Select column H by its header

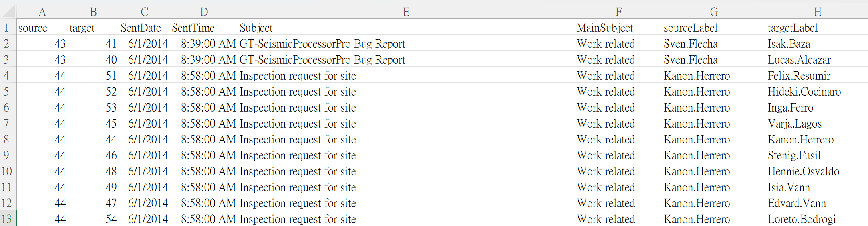(x=817, y=12)
